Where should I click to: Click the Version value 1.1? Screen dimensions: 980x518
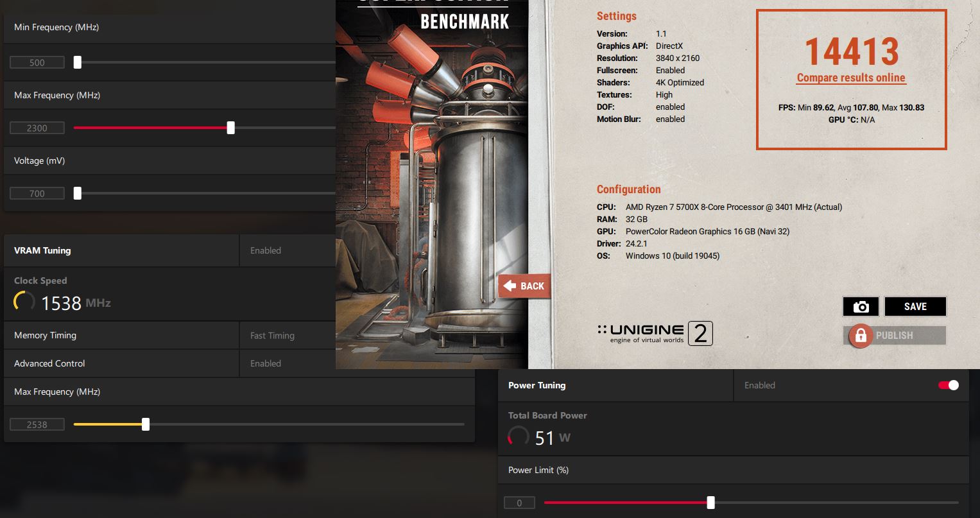point(661,33)
